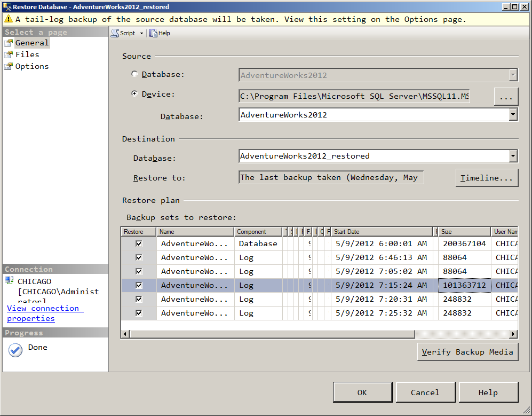Click the horizontal scrollbar left arrow
The width and height of the screenshot is (532, 416).
125,334
